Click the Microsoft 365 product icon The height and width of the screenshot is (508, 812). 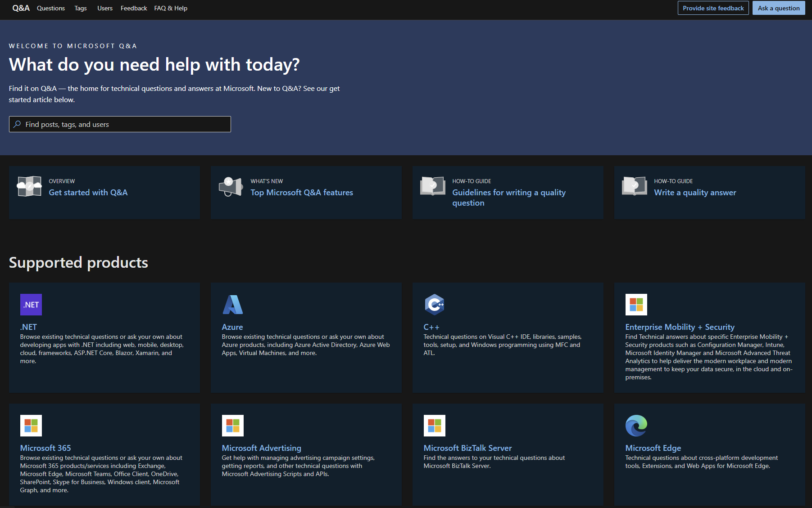(31, 425)
